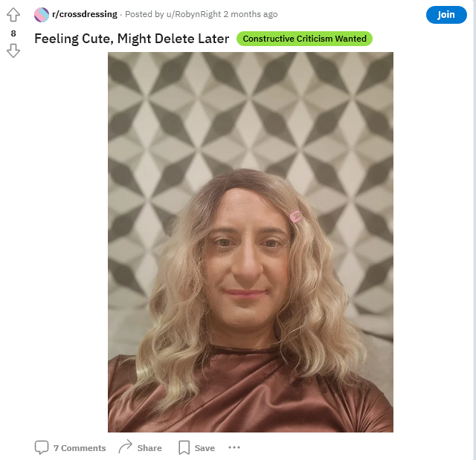
Task: Open the posted selfie image
Action: pyautogui.click(x=251, y=242)
